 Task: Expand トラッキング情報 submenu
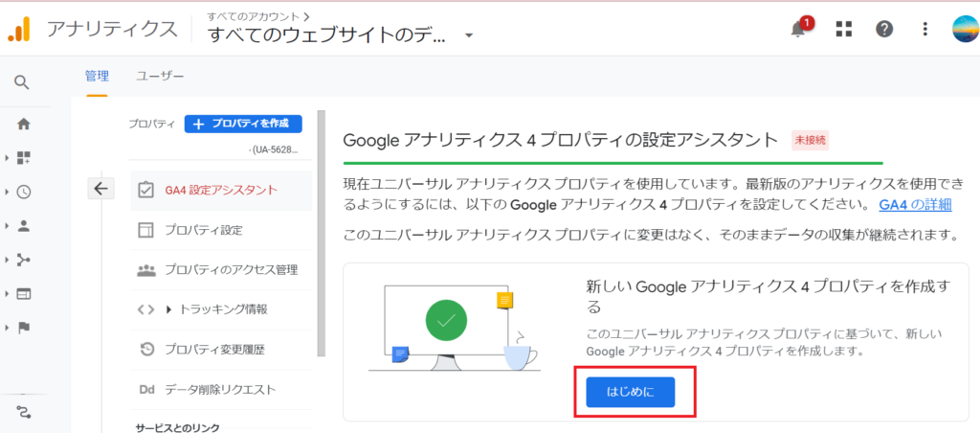169,309
